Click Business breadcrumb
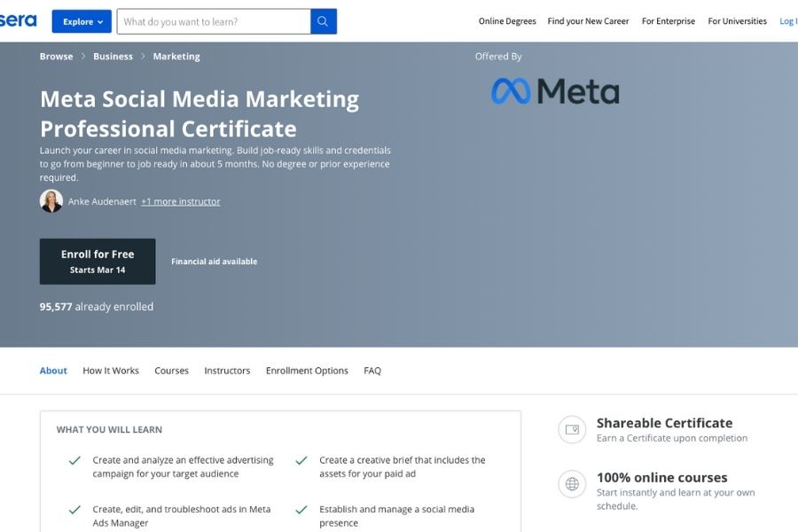Screen dimensions: 798x532 pos(113,57)
